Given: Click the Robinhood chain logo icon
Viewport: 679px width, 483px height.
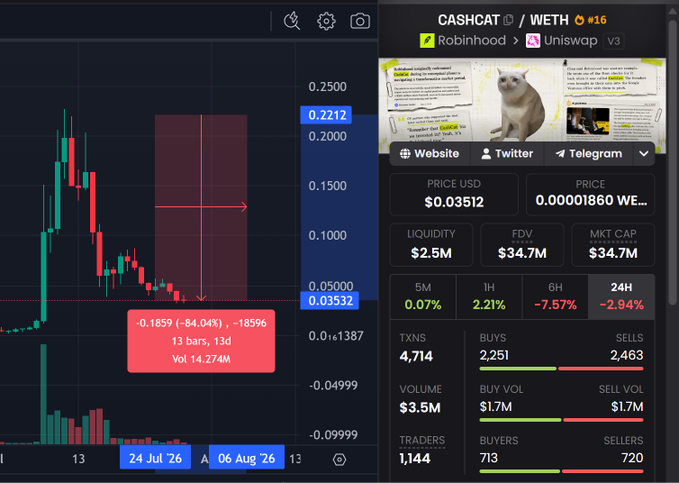Looking at the screenshot, I should (x=427, y=41).
